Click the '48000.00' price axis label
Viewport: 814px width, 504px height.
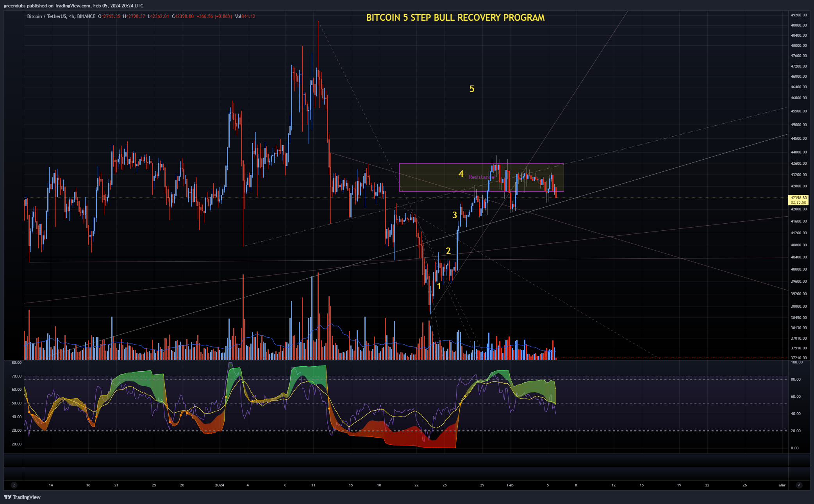(x=799, y=45)
